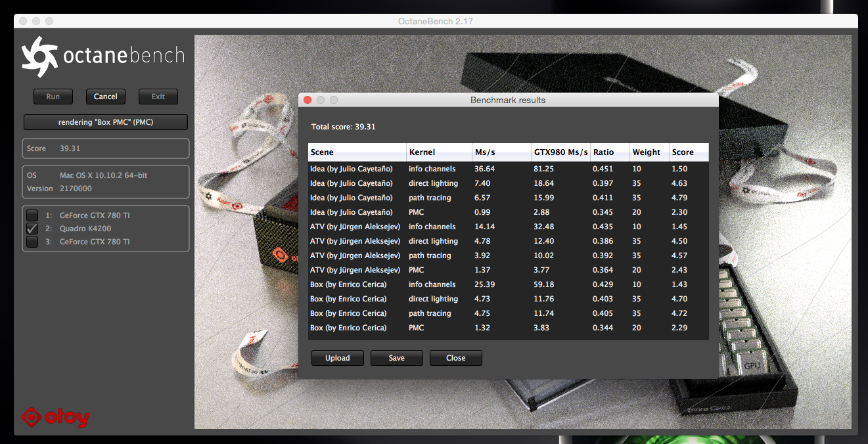868x444 pixels.
Task: Sort by the Scene column header
Action: (x=357, y=152)
